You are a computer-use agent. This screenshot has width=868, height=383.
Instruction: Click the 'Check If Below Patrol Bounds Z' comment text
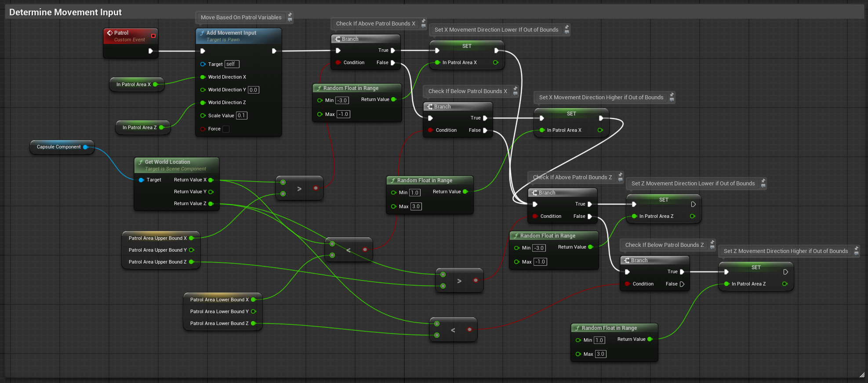[665, 245]
